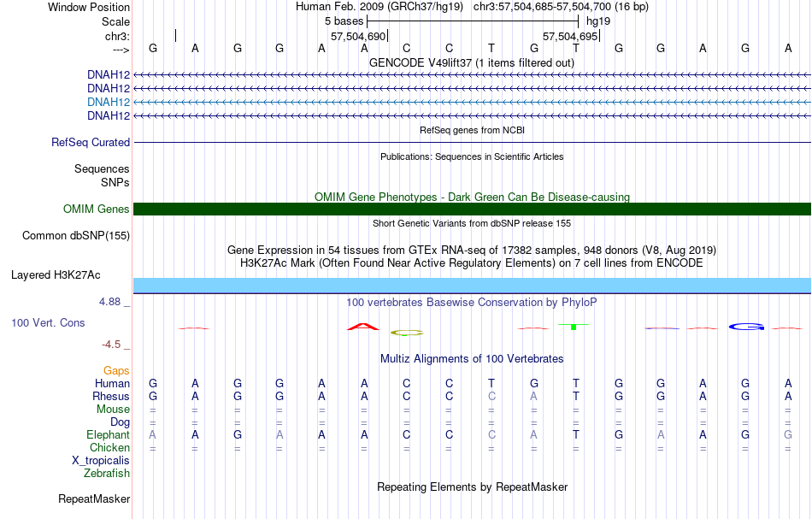Click the greyed-out C in Elephant row

[x=491, y=434]
